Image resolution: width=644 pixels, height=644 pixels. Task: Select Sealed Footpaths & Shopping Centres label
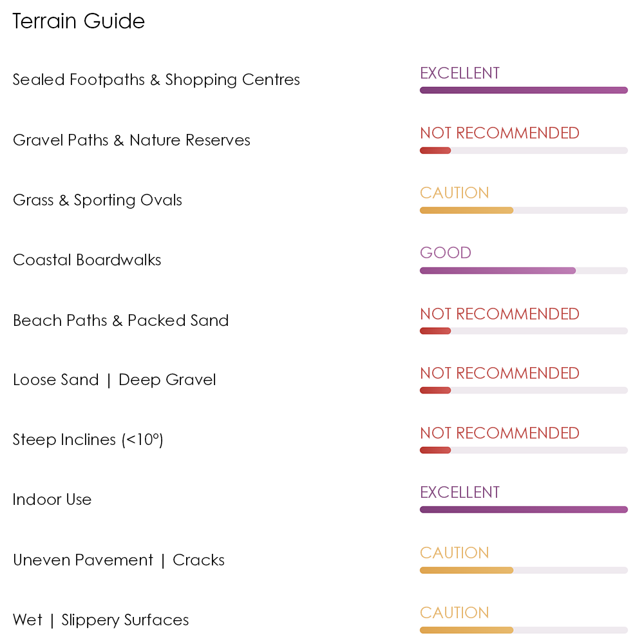pos(156,80)
